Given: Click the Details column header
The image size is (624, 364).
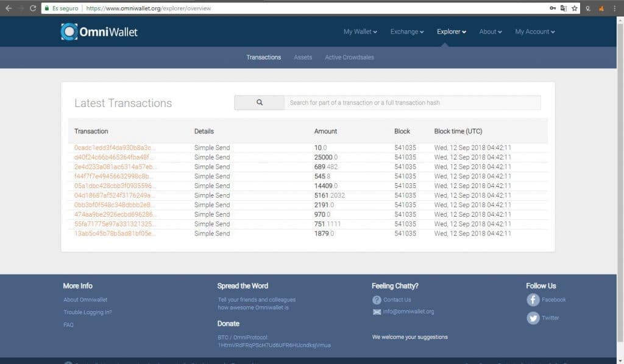Looking at the screenshot, I should click(x=204, y=131).
